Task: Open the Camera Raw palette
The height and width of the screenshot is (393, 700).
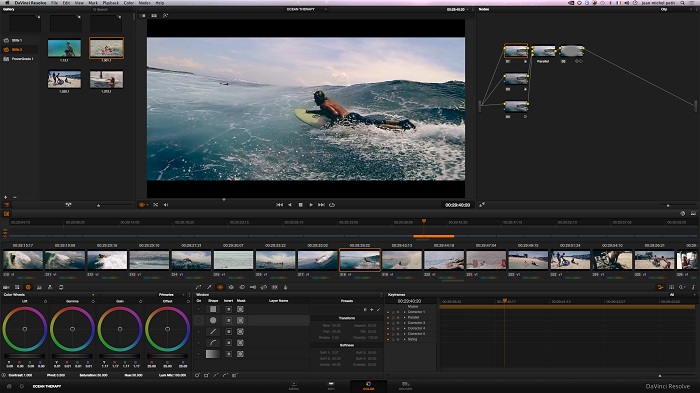Action: [x=6, y=287]
